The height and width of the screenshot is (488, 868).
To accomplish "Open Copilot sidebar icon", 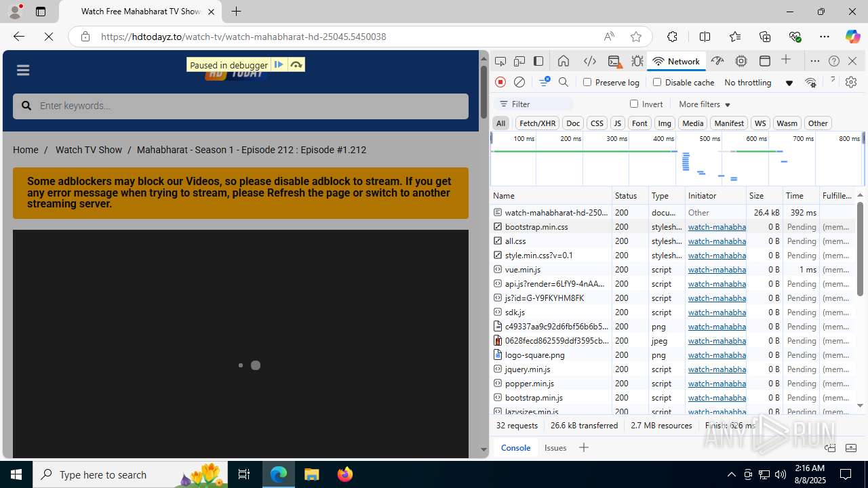I will (x=852, y=37).
